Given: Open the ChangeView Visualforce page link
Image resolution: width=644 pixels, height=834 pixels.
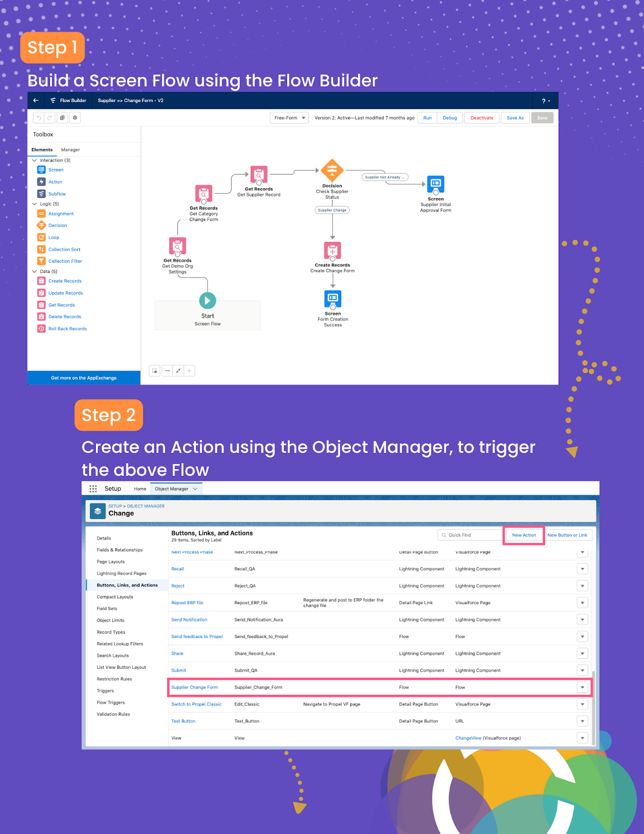Looking at the screenshot, I should click(x=468, y=738).
